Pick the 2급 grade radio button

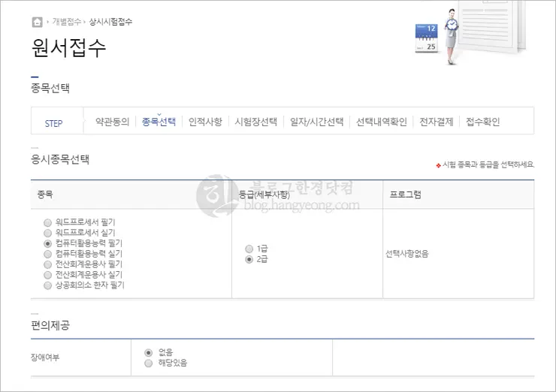(x=249, y=259)
